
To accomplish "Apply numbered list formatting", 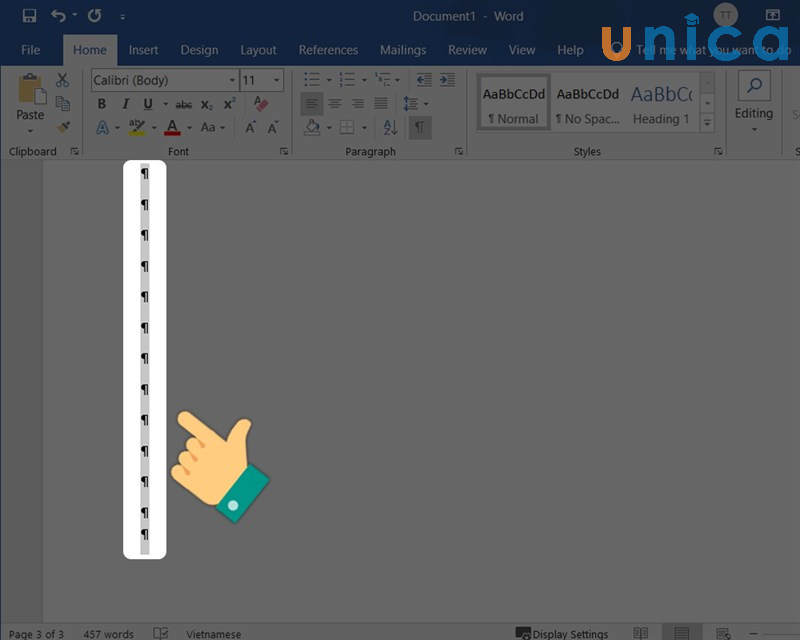I will tap(347, 80).
